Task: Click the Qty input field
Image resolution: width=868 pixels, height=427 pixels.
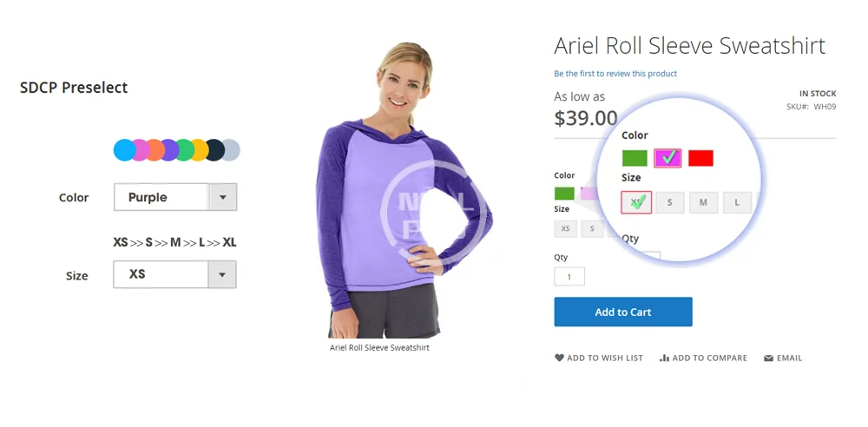Action: (569, 276)
